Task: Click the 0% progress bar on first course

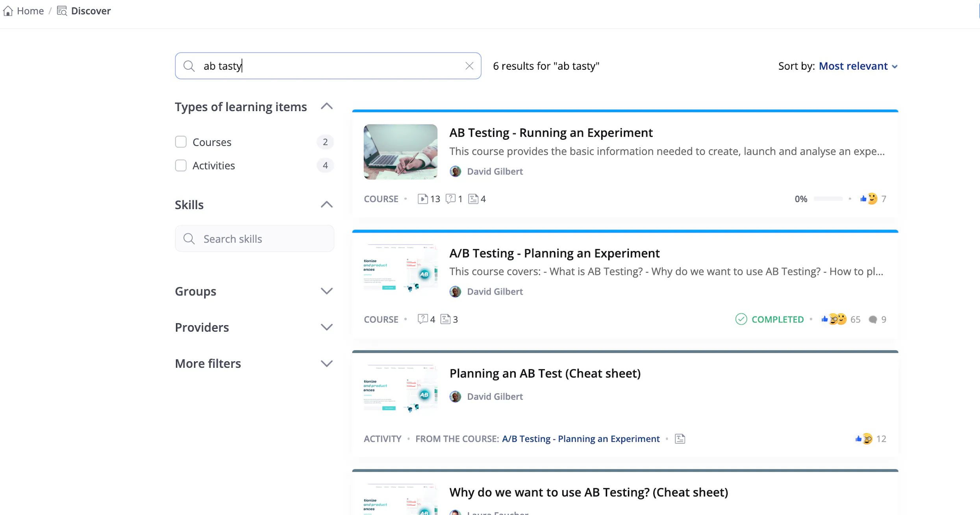Action: (x=828, y=199)
